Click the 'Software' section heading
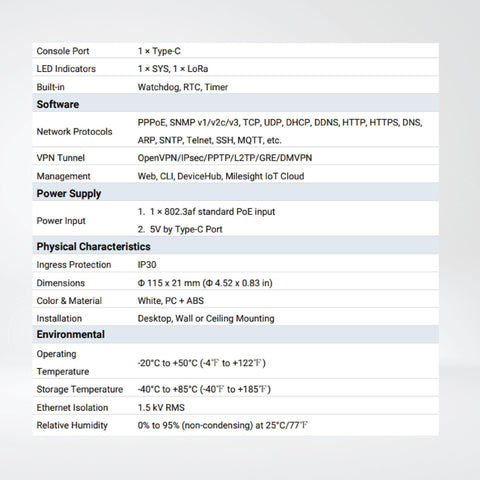The height and width of the screenshot is (480, 480). click(x=58, y=104)
